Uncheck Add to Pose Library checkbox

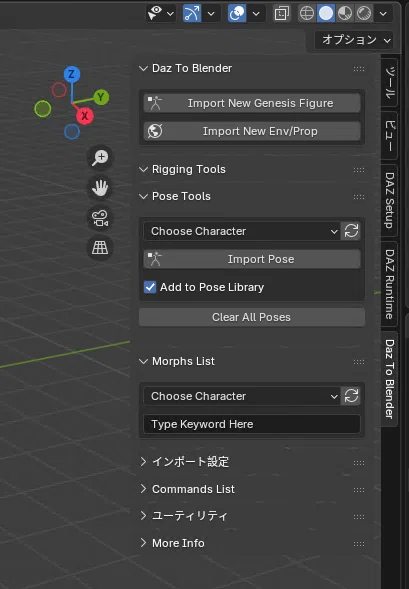pyautogui.click(x=150, y=287)
